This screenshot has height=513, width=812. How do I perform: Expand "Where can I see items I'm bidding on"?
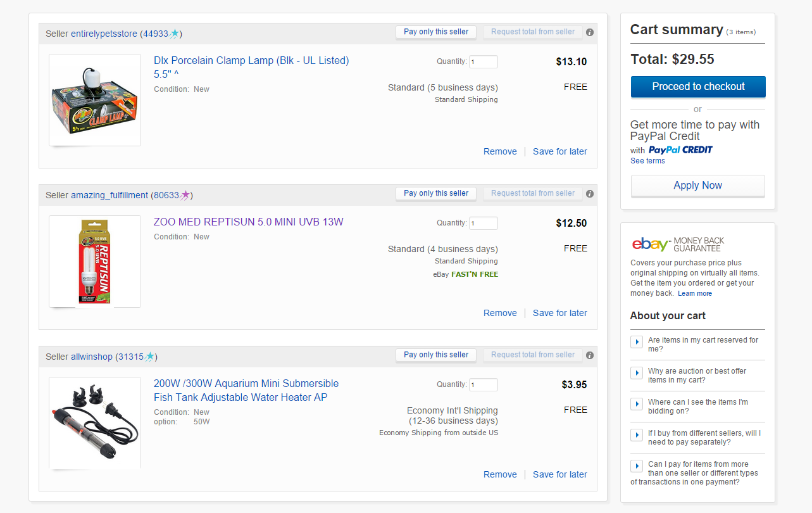(x=637, y=404)
